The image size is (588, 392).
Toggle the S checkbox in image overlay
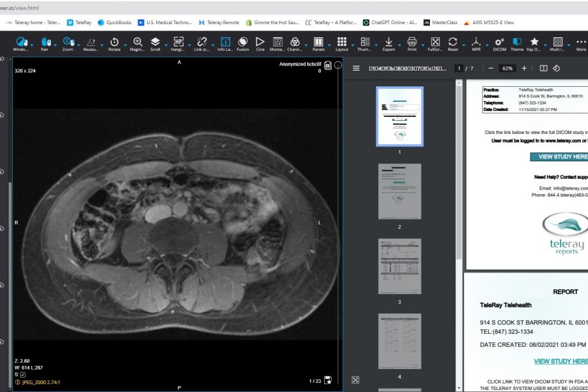pos(23,374)
